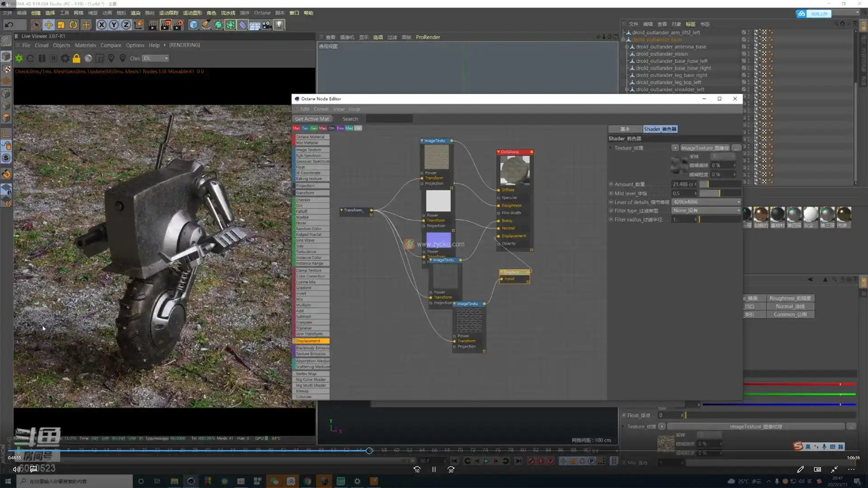Toggle Mid level animation circle
This screenshot has height=488, width=868.
tap(611, 193)
